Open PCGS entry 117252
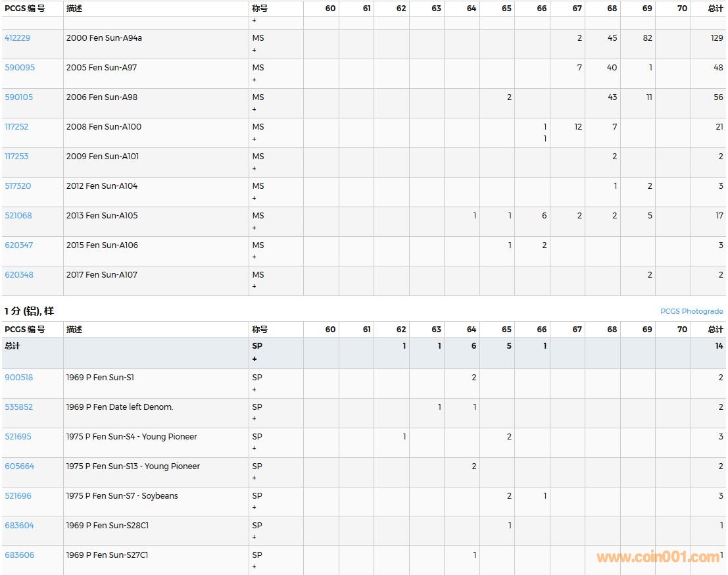Image resolution: width=728 pixels, height=575 pixels. coord(17,127)
